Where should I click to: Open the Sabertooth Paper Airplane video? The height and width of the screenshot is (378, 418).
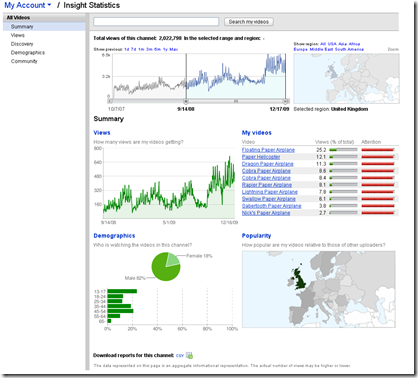coord(272,206)
